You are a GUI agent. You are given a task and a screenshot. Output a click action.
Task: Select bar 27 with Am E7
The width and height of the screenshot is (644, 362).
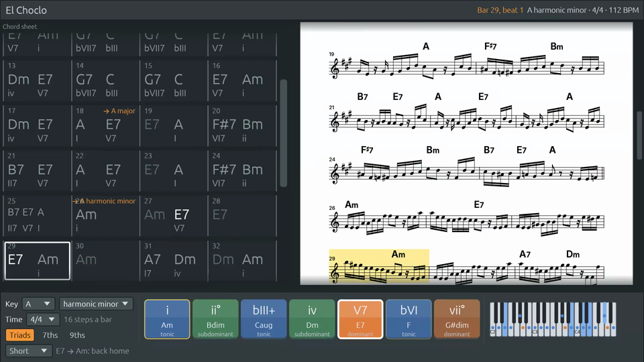174,215
